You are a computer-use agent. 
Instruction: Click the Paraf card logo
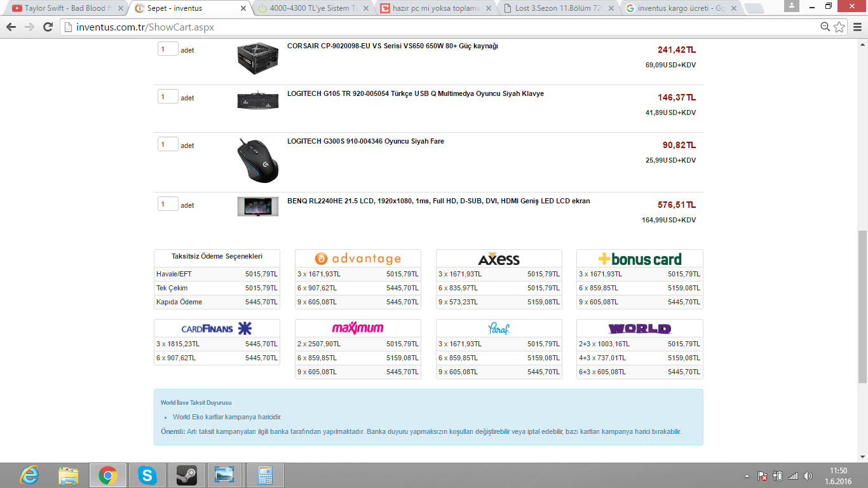pyautogui.click(x=499, y=329)
